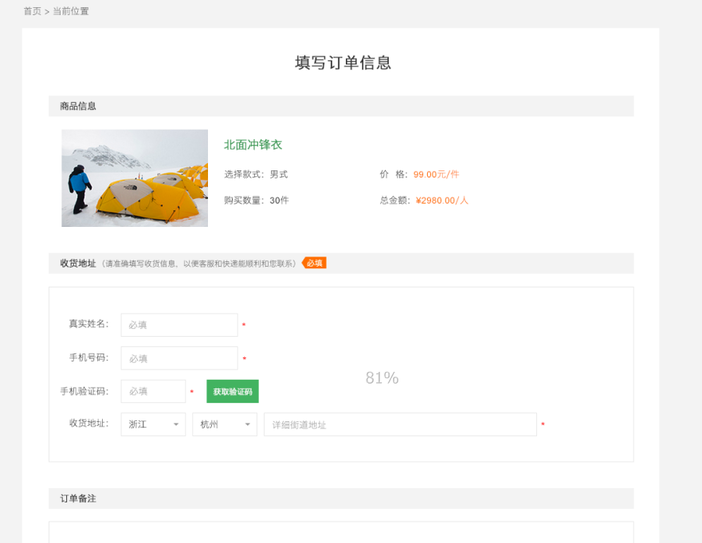702x543 pixels.
Task: Open the 杭州 city dropdown
Action: pos(224,424)
